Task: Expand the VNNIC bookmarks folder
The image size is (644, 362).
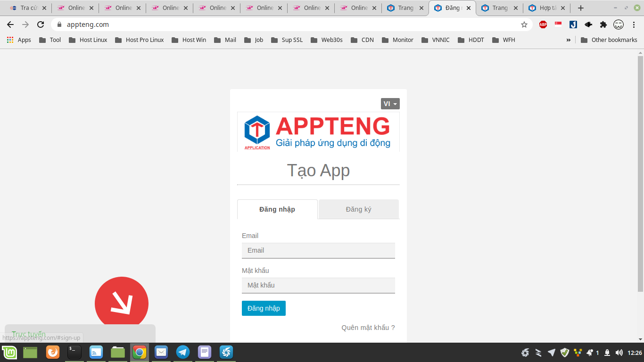Action: [x=436, y=40]
